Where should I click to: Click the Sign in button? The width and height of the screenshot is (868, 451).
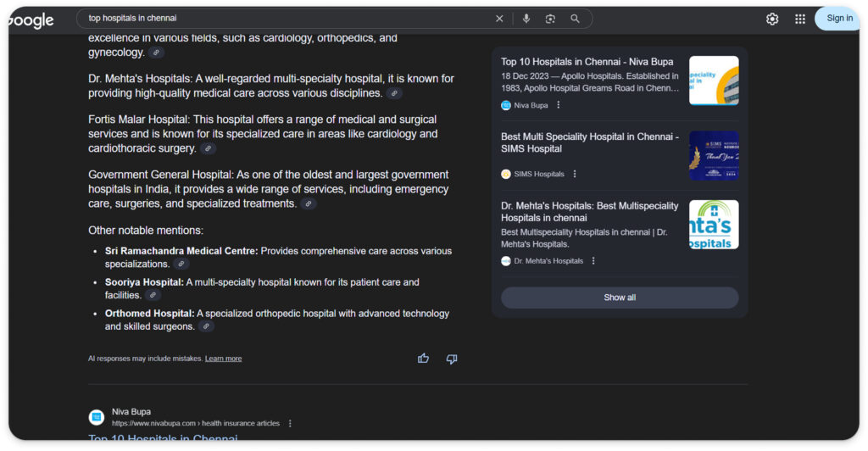click(838, 19)
